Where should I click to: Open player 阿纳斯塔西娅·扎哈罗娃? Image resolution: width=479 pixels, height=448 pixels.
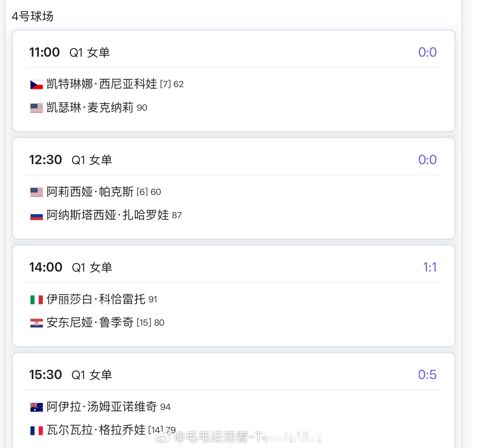(107, 215)
